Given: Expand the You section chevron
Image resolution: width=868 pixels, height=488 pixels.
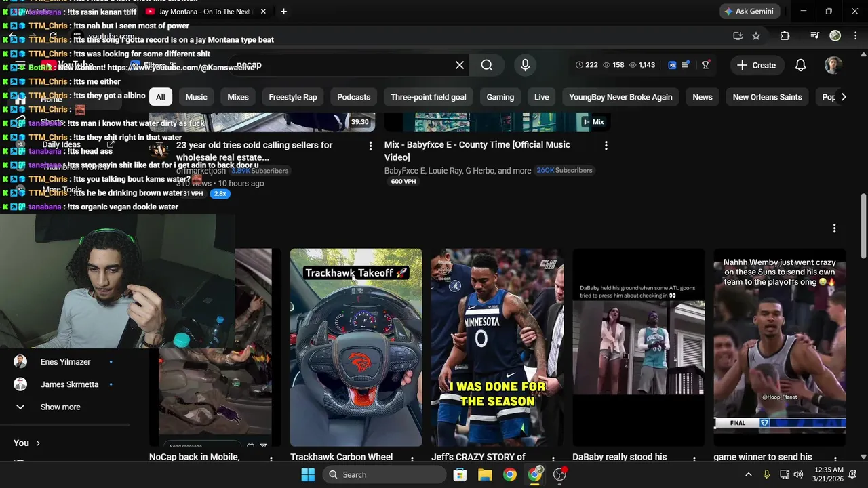Looking at the screenshot, I should 38,443.
